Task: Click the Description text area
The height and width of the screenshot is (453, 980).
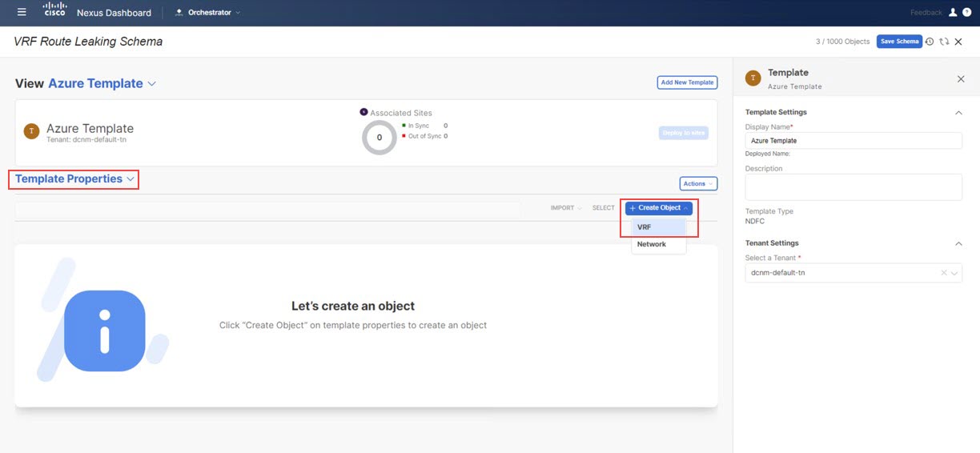Action: click(853, 187)
